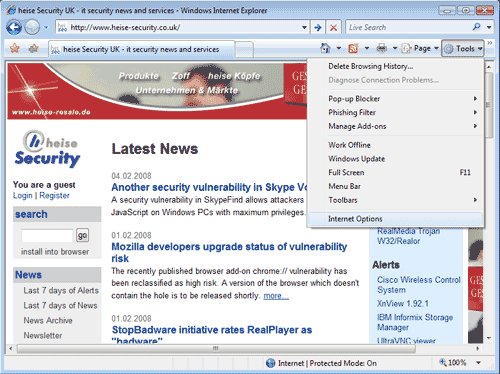
Task: Click the horizontal scrollbar thumb
Action: pyautogui.click(x=216, y=349)
